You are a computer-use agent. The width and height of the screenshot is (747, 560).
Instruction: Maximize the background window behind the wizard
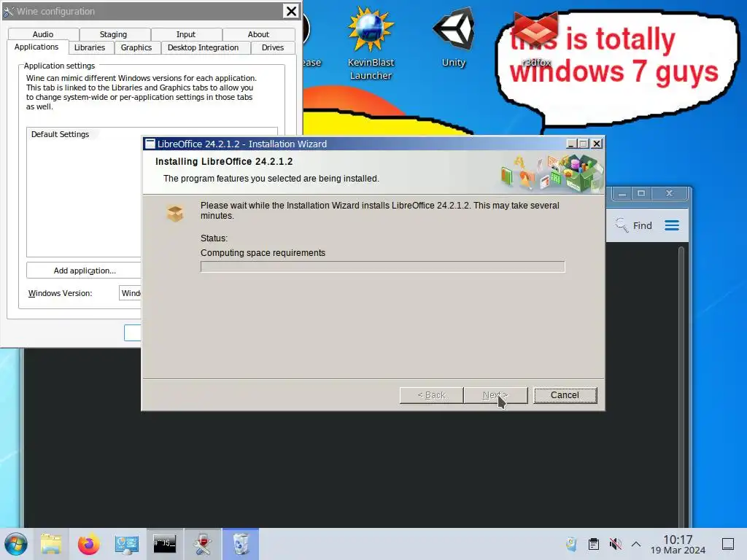[x=641, y=193]
